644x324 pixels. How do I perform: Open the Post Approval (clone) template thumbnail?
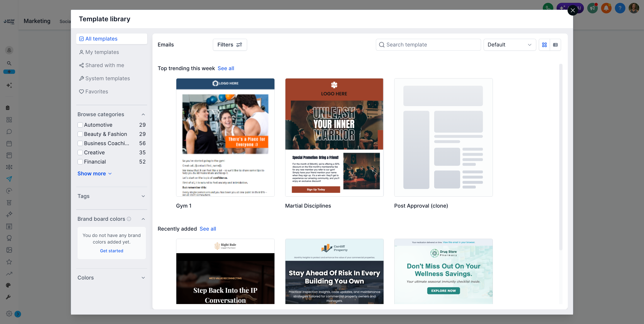[x=443, y=137]
